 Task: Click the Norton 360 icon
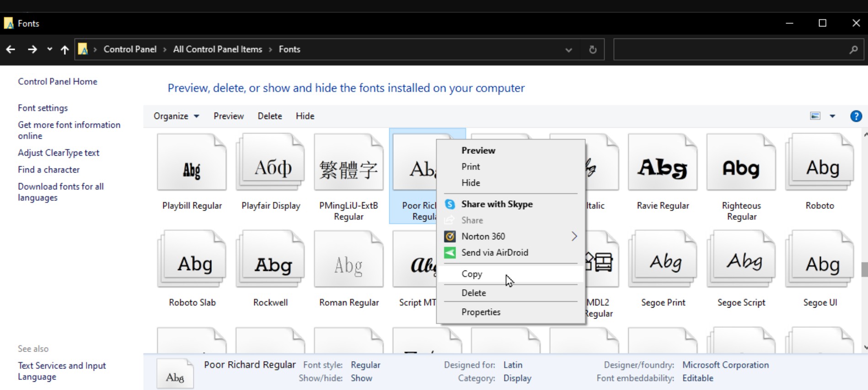pos(450,236)
